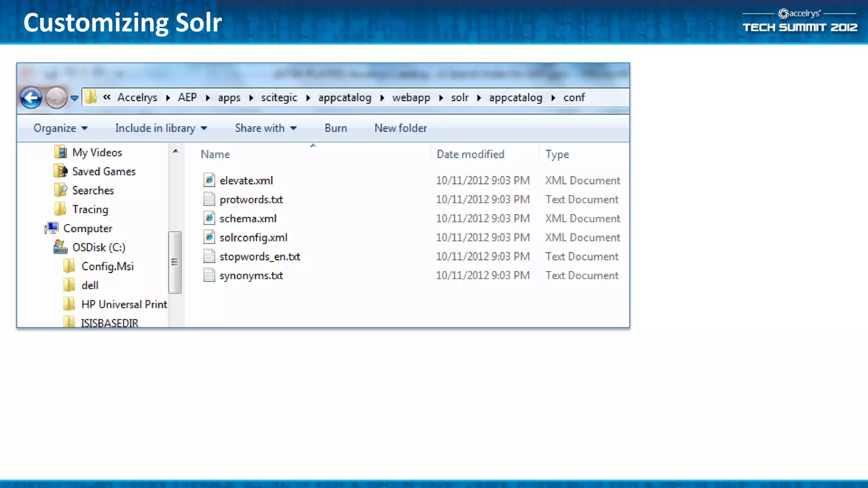This screenshot has width=868, height=488.
Task: Open the arrow after solr in path
Action: 479,98
